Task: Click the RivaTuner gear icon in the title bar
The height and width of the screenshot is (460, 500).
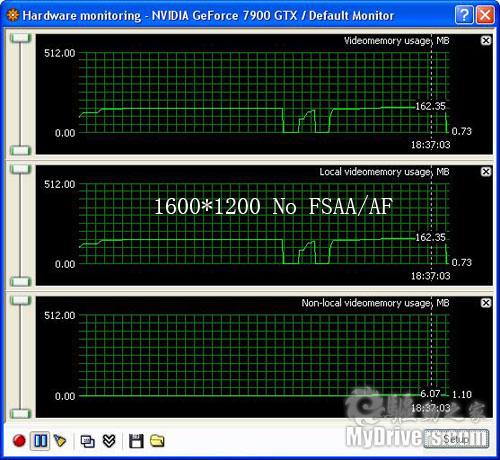Action: click(13, 15)
